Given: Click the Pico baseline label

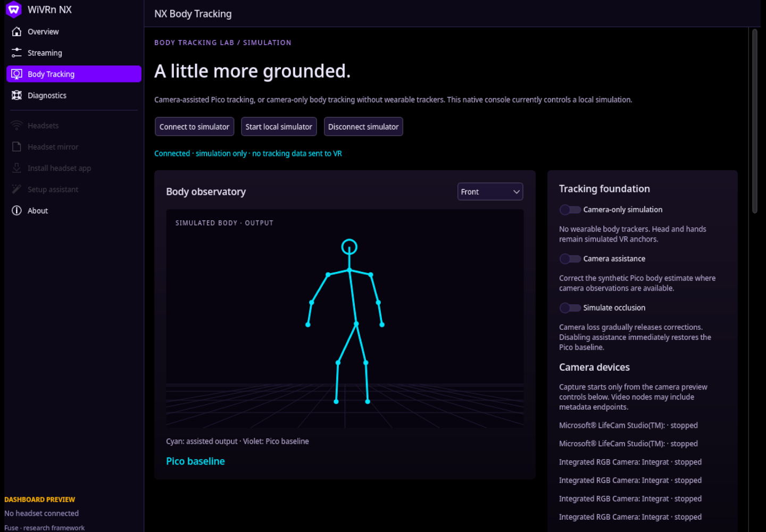Looking at the screenshot, I should [x=195, y=461].
